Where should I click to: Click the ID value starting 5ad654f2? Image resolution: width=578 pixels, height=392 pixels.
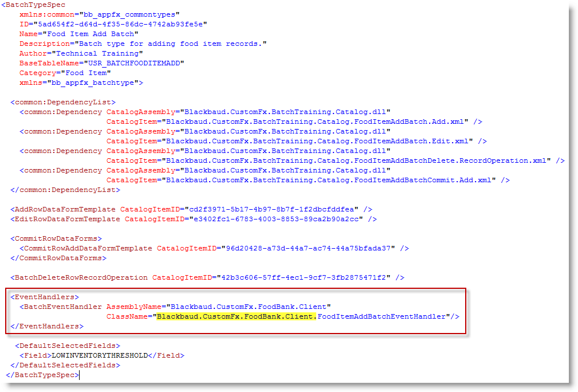click(x=120, y=24)
